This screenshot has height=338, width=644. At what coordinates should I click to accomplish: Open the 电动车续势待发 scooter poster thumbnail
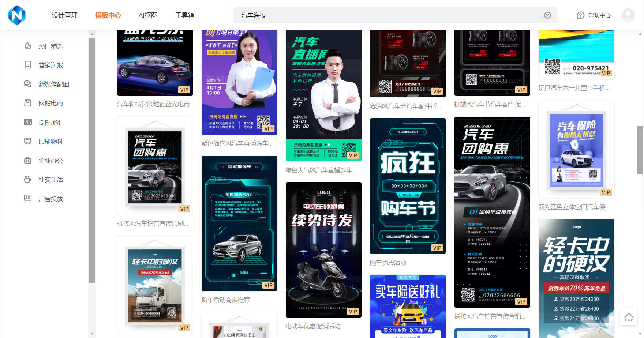323,249
